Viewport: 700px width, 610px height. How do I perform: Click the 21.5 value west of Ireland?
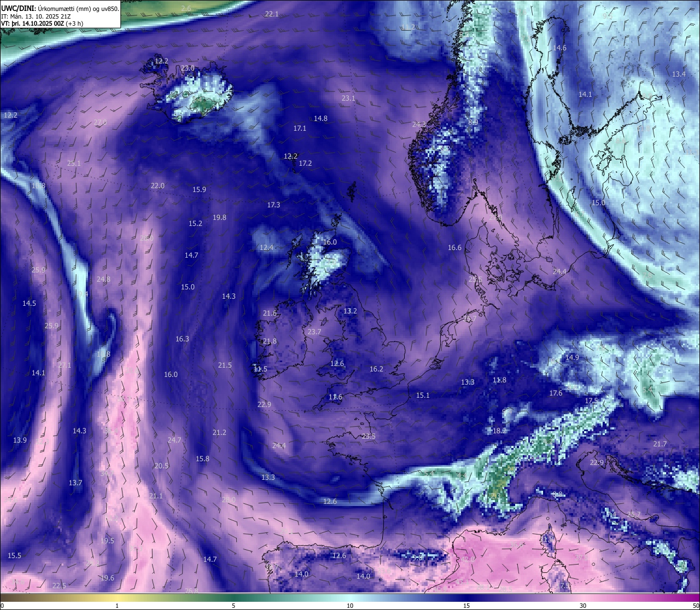pos(225,365)
